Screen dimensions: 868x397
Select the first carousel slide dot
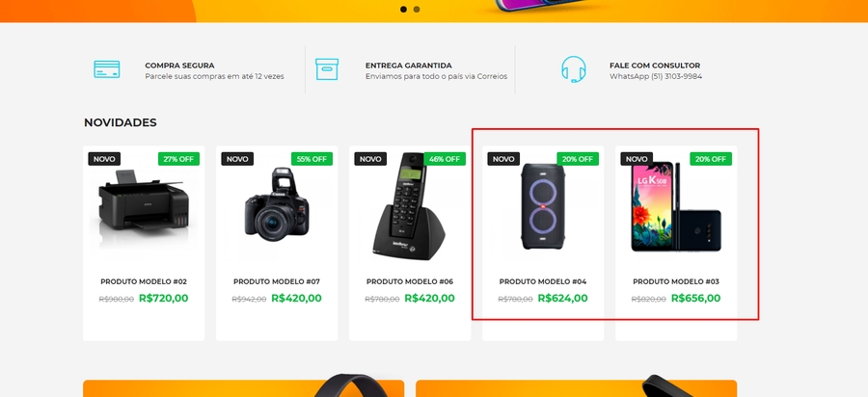403,10
